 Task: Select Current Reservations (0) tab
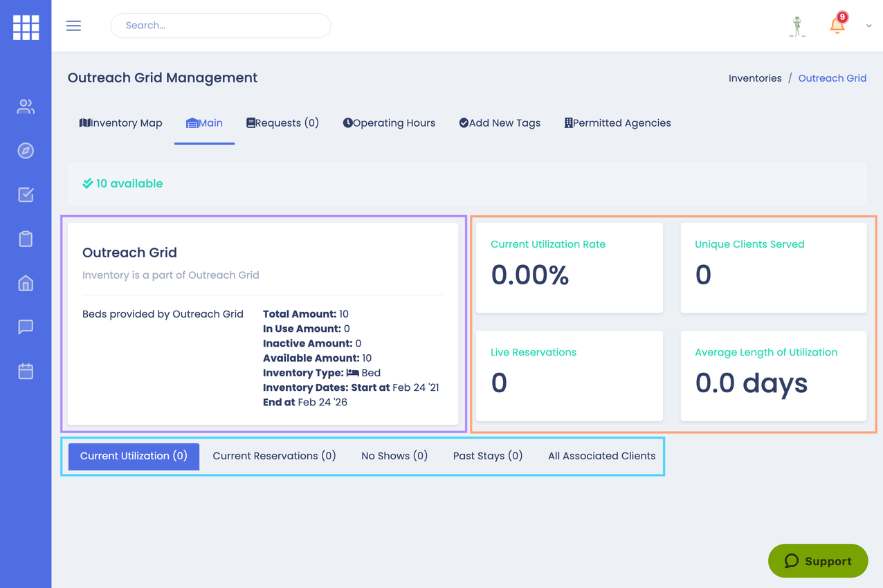tap(274, 457)
